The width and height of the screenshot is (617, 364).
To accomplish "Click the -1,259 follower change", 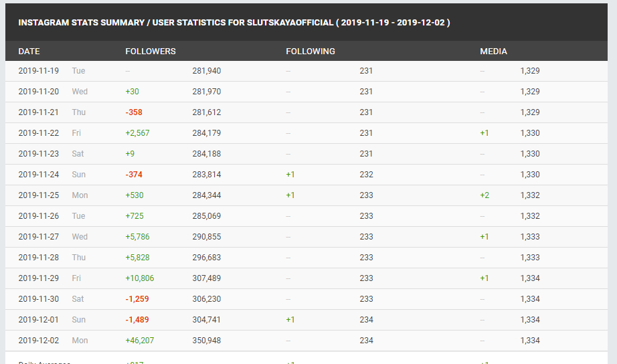I will click(137, 298).
